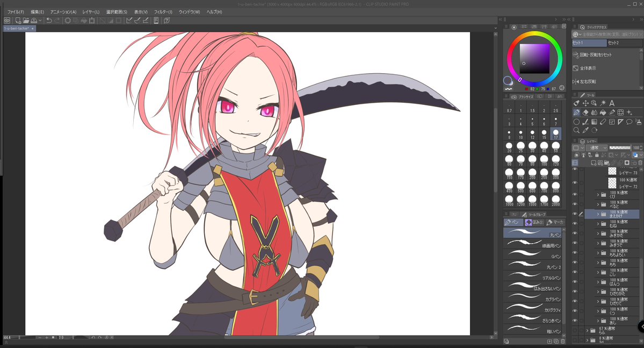The image size is (644, 348).
Task: Select brush size 50 preset
Action: (556, 147)
